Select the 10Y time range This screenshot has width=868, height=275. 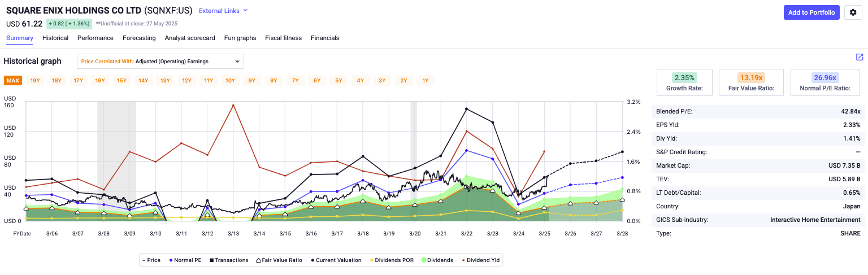point(230,81)
